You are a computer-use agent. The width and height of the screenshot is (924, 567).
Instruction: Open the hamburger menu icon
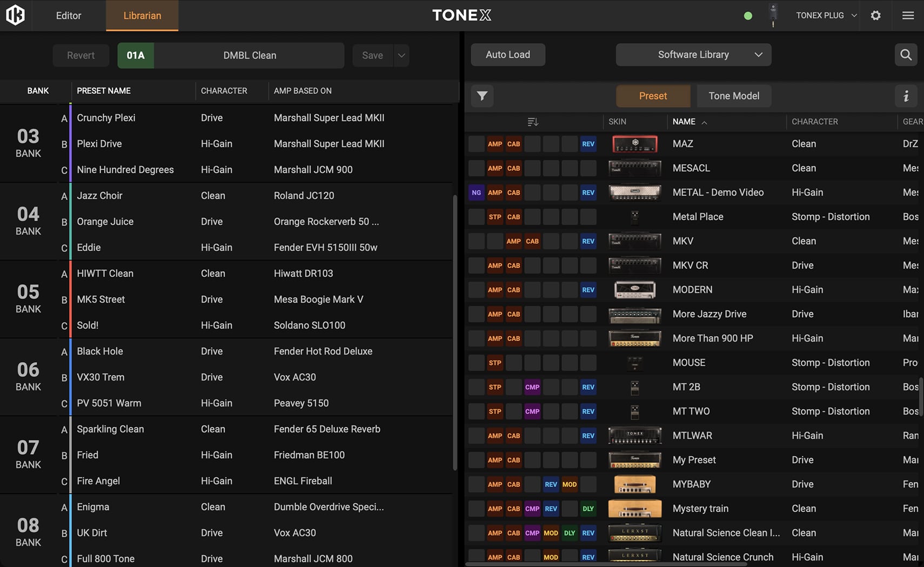(x=908, y=15)
